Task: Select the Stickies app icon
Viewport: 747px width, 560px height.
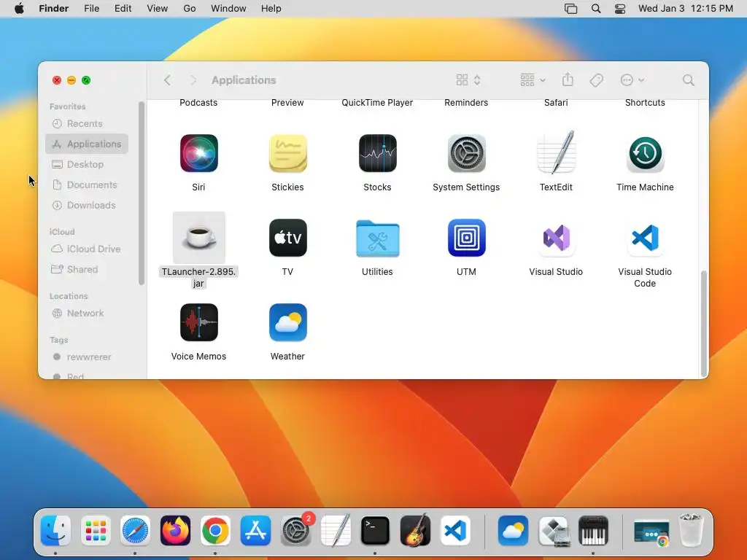Action: click(x=287, y=153)
